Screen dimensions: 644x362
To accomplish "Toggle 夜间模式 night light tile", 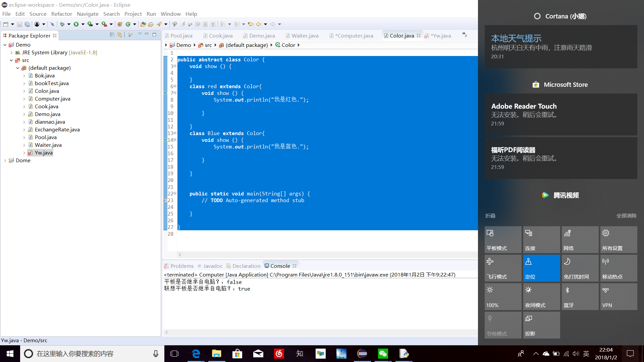I will coord(541,297).
